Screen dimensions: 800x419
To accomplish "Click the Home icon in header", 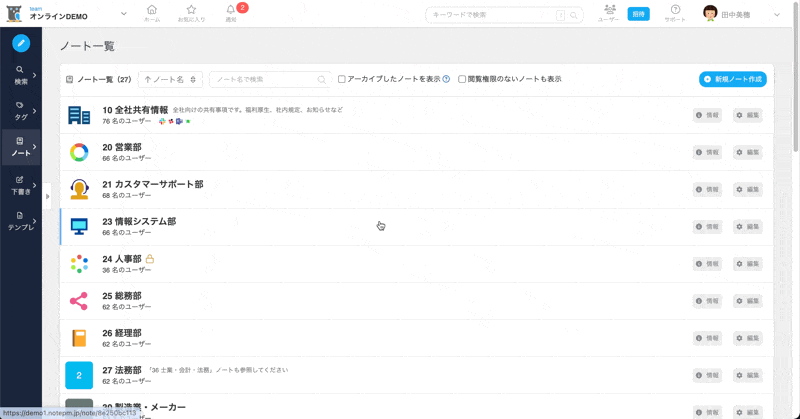I will click(x=152, y=11).
